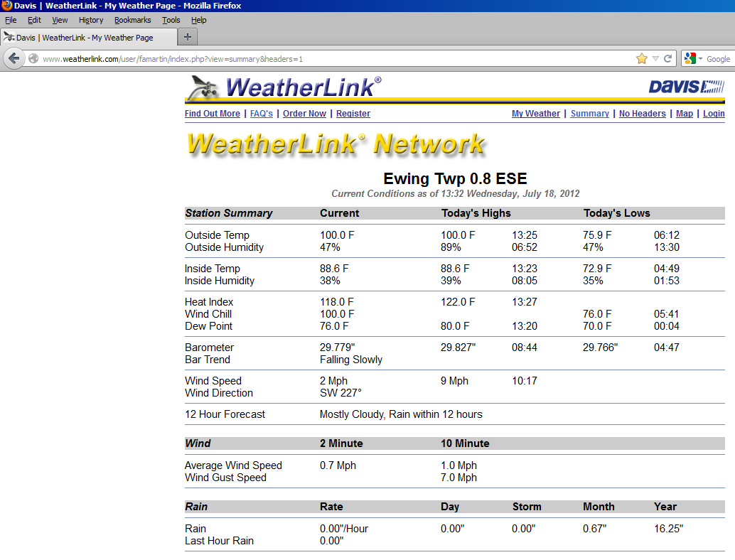The image size is (735, 560).
Task: Click the Order Now link
Action: [304, 114]
